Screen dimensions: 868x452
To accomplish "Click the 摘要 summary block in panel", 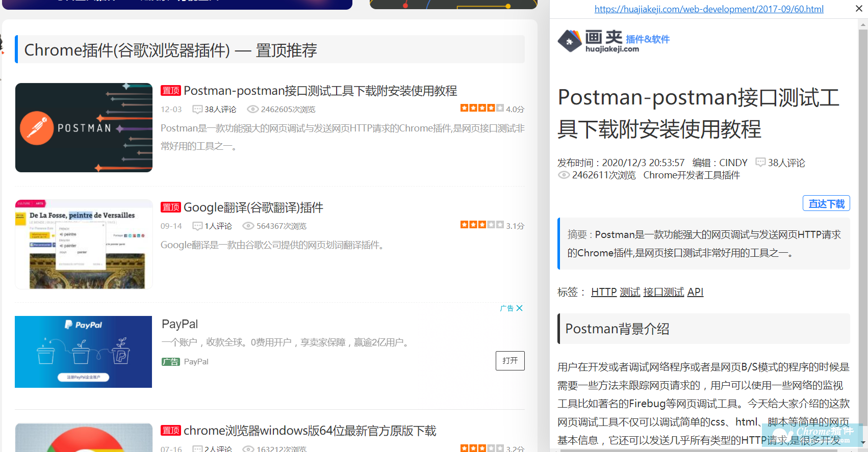I will point(704,244).
